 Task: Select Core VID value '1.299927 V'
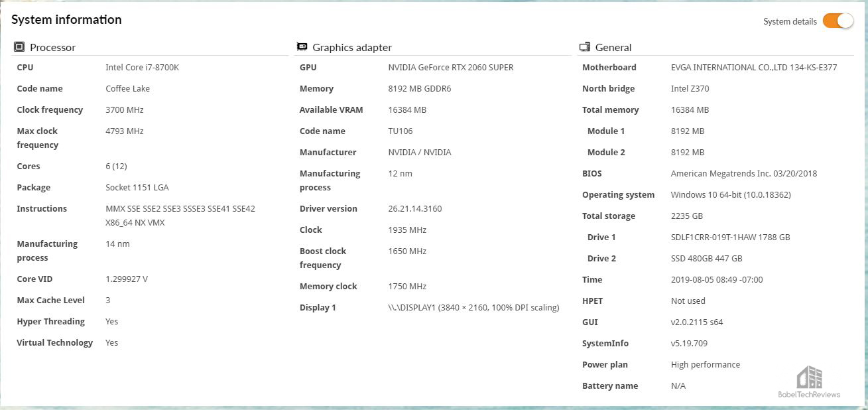(x=127, y=279)
